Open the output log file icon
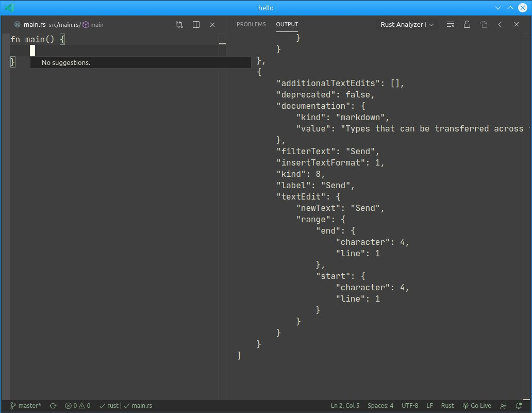 click(x=484, y=24)
